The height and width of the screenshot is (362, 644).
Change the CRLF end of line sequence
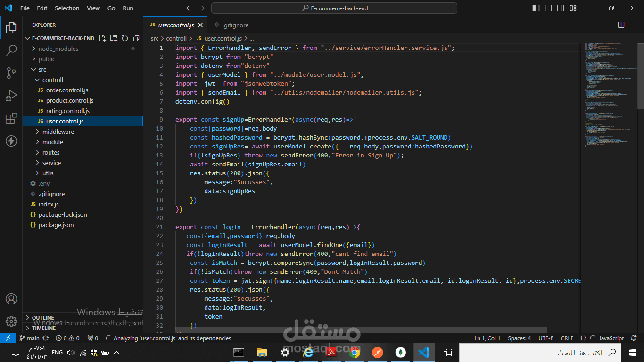click(567, 338)
